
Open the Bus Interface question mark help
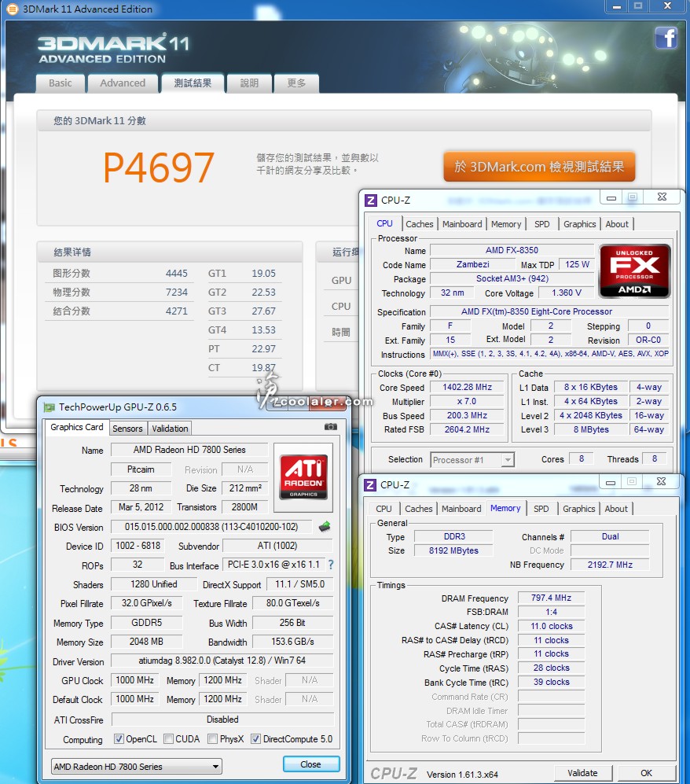331,565
